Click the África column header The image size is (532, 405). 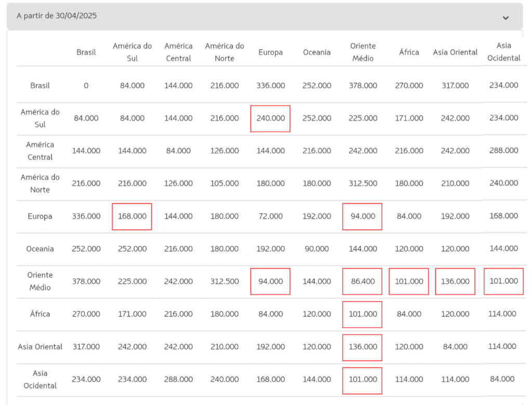409,52
